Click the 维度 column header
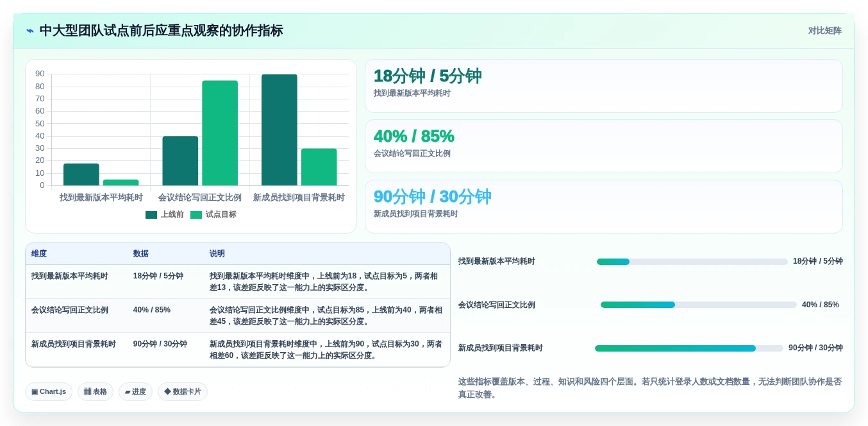868x426 pixels. pyautogui.click(x=39, y=254)
